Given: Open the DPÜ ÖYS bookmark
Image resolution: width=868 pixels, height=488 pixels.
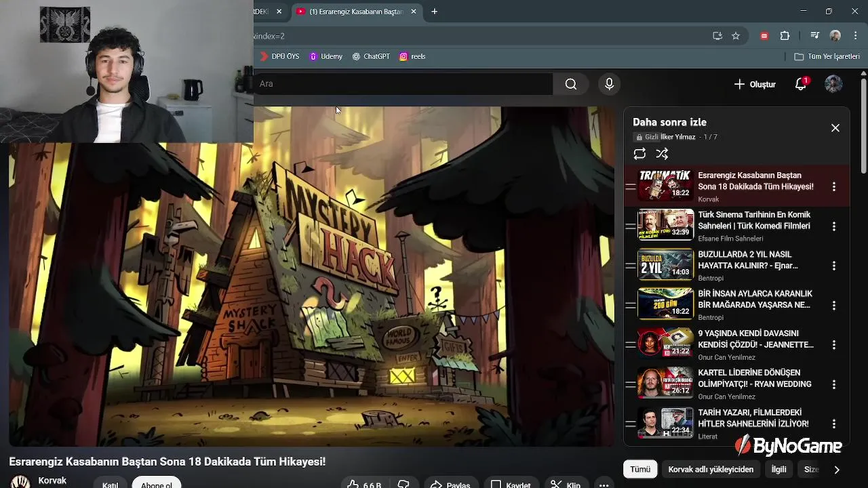Looking at the screenshot, I should [x=279, y=56].
